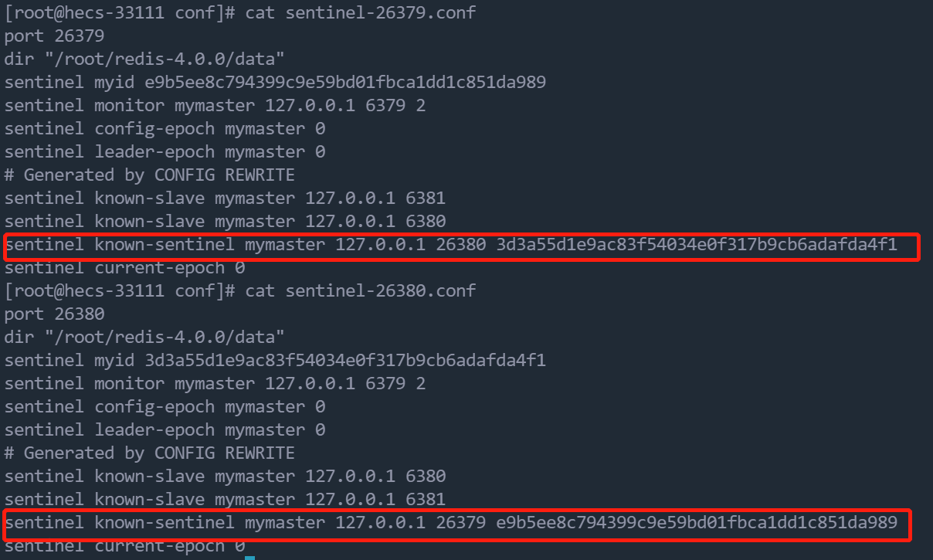Click the leader-epoch line in 26379 config
This screenshot has height=560, width=933.
pos(165,151)
